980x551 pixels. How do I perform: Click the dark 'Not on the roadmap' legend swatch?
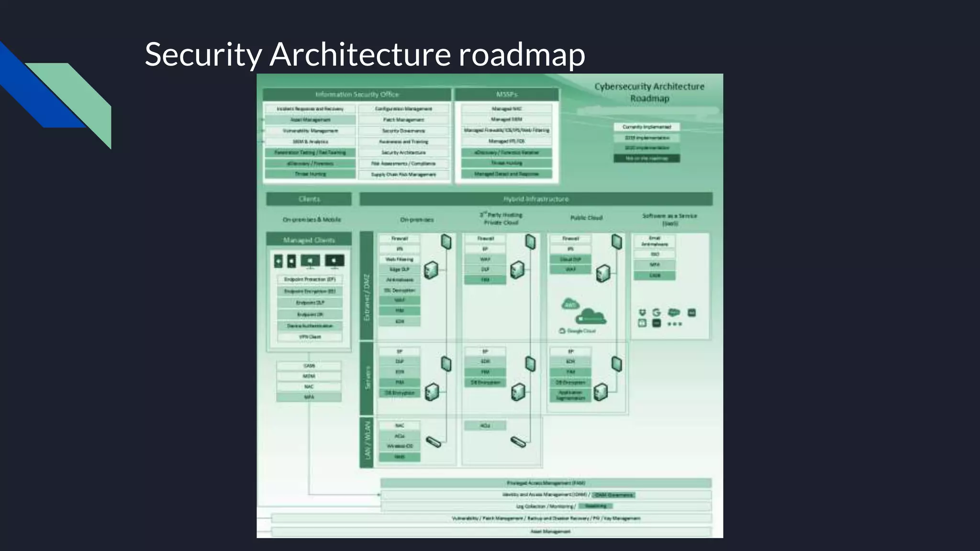pyautogui.click(x=646, y=158)
